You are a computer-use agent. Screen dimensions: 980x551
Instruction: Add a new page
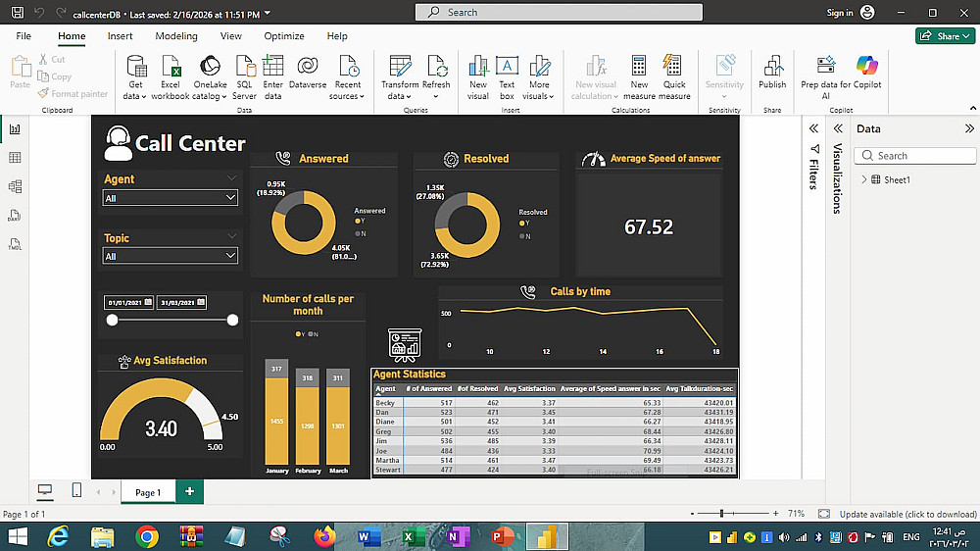(189, 491)
